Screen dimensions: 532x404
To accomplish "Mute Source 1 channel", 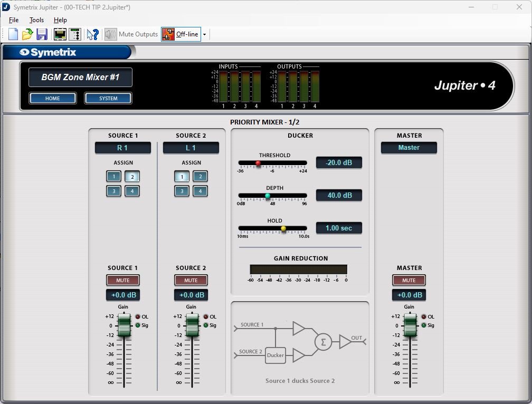I will click(x=123, y=280).
